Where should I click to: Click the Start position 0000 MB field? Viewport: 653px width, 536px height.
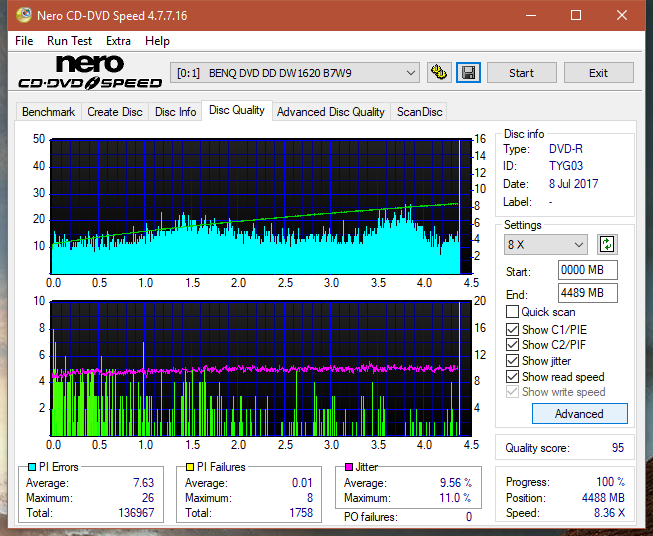[587, 270]
